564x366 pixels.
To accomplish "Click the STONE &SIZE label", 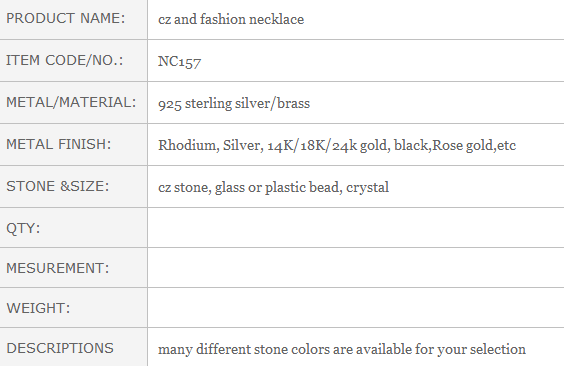I will pos(58,186).
